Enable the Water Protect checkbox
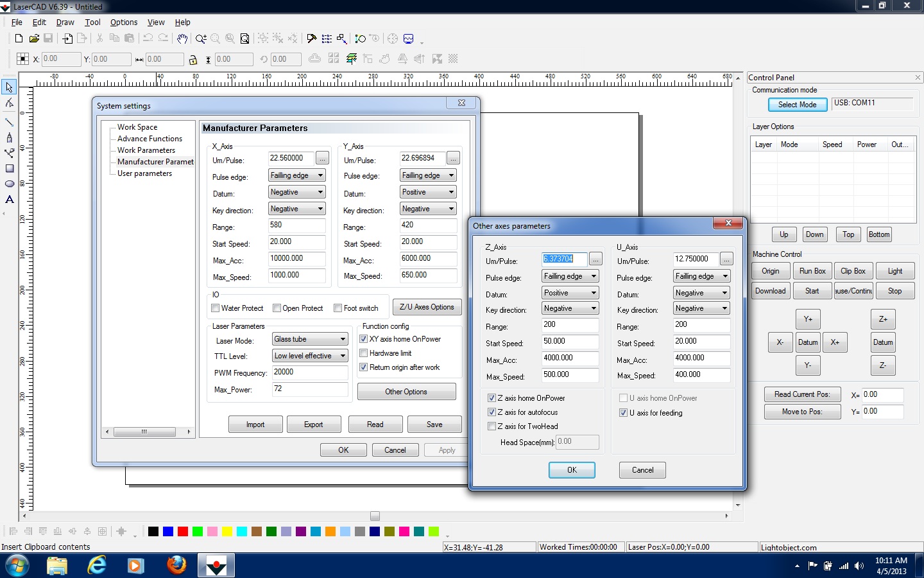Viewport: 924px width, 578px height. 216,308
